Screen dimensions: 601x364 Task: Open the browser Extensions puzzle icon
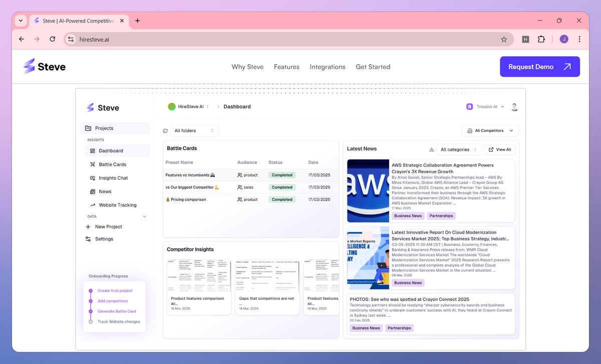click(541, 39)
